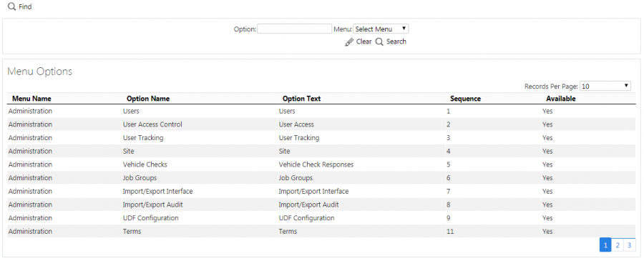
Task: Sort by Option Name column header
Action: pyautogui.click(x=148, y=99)
